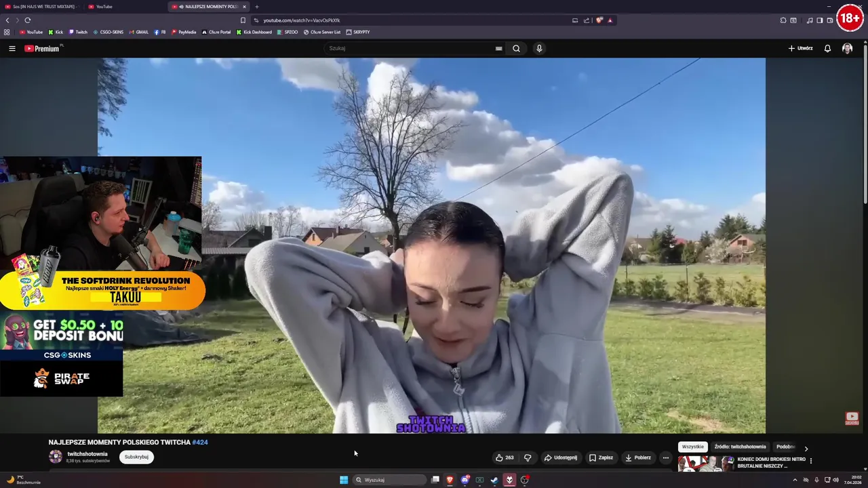Go to YouTube Premium home logo
Viewport: 868px width, 488px height.
[x=42, y=48]
